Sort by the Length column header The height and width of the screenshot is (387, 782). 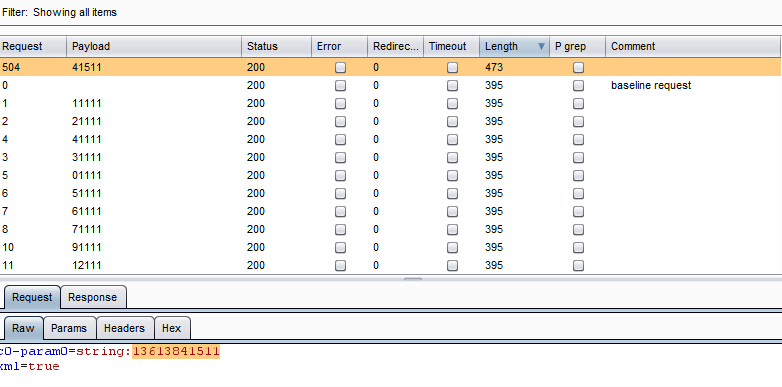[514, 46]
